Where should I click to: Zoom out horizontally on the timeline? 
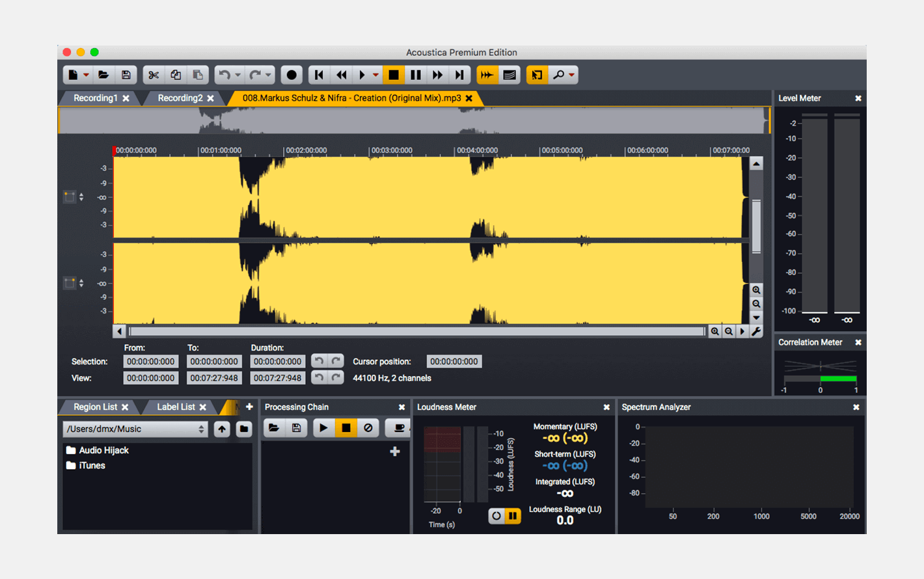tap(729, 331)
